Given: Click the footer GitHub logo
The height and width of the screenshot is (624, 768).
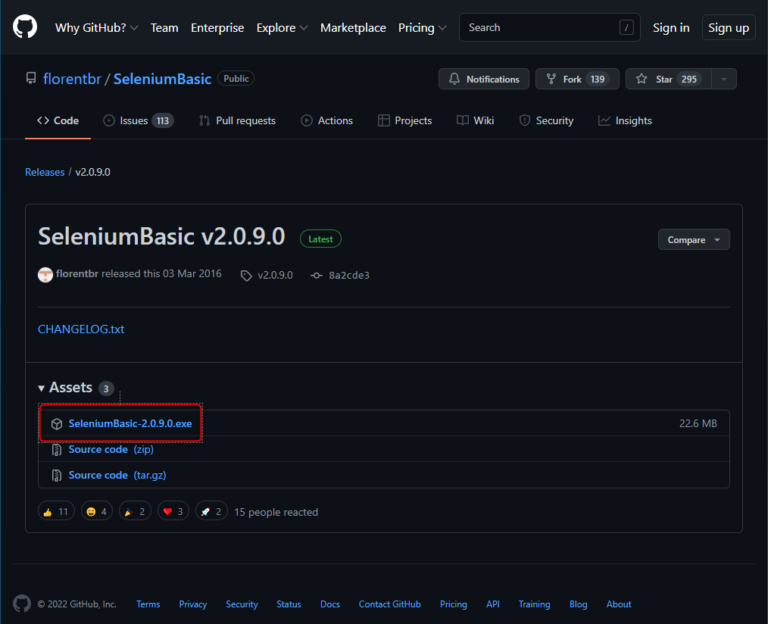Looking at the screenshot, I should pyautogui.click(x=22, y=604).
